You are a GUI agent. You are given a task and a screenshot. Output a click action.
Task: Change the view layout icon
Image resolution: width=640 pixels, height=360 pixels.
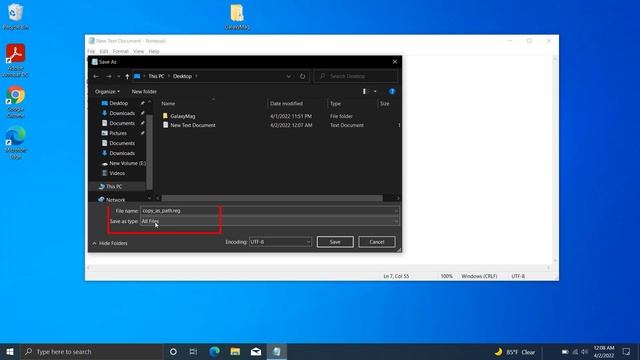pyautogui.click(x=365, y=91)
